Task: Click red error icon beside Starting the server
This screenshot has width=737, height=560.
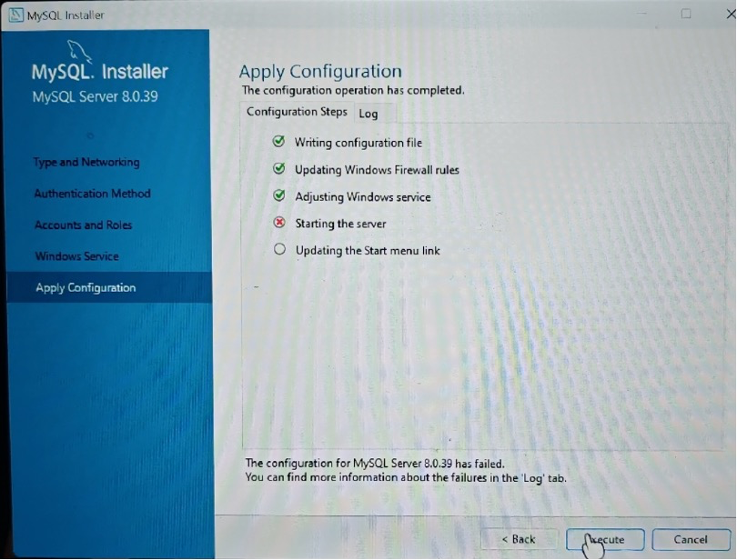Action: click(x=279, y=224)
